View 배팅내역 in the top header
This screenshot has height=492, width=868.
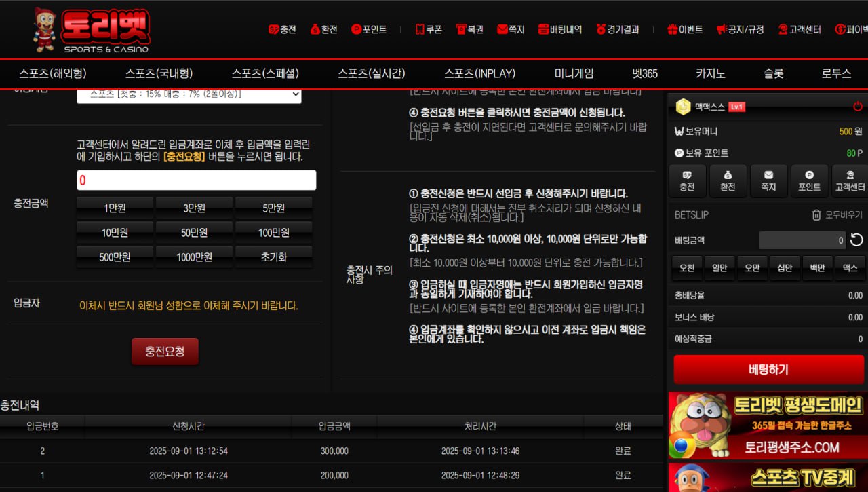(560, 29)
